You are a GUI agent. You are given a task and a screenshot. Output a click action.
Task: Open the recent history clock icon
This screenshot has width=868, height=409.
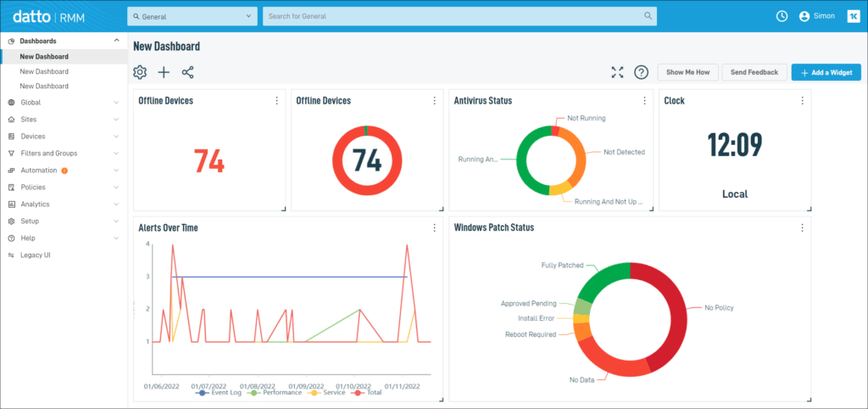[782, 16]
